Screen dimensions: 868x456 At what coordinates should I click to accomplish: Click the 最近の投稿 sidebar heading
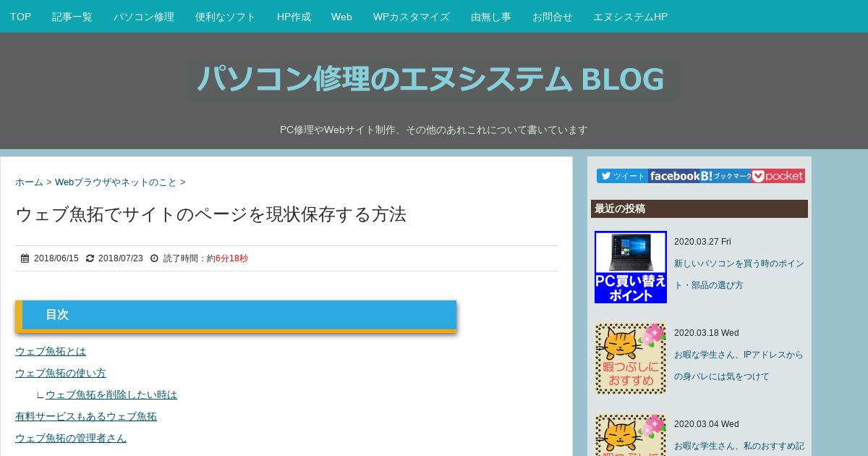[x=699, y=208]
